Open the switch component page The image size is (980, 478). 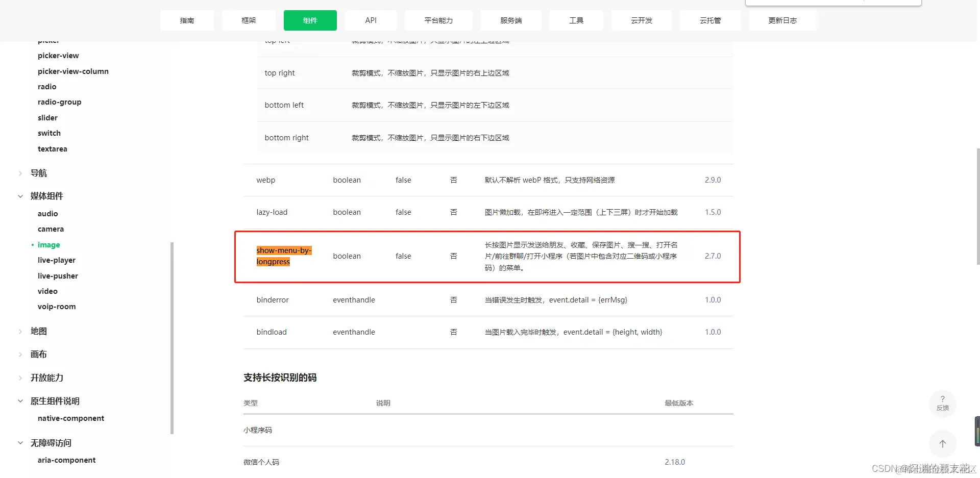tap(49, 133)
